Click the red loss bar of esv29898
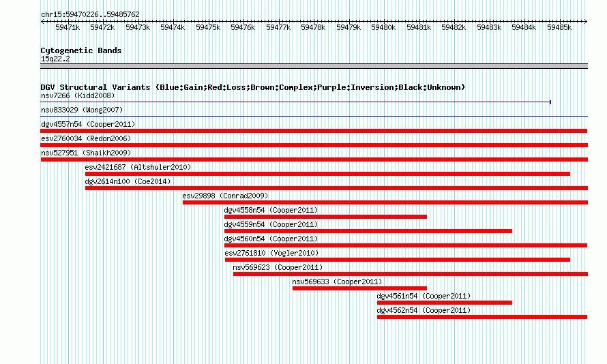 pos(385,202)
